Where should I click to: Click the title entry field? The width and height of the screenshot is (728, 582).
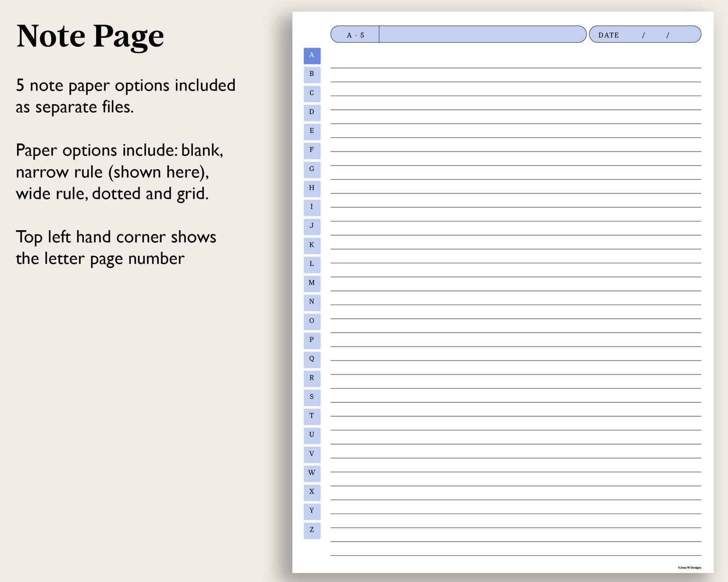[481, 34]
